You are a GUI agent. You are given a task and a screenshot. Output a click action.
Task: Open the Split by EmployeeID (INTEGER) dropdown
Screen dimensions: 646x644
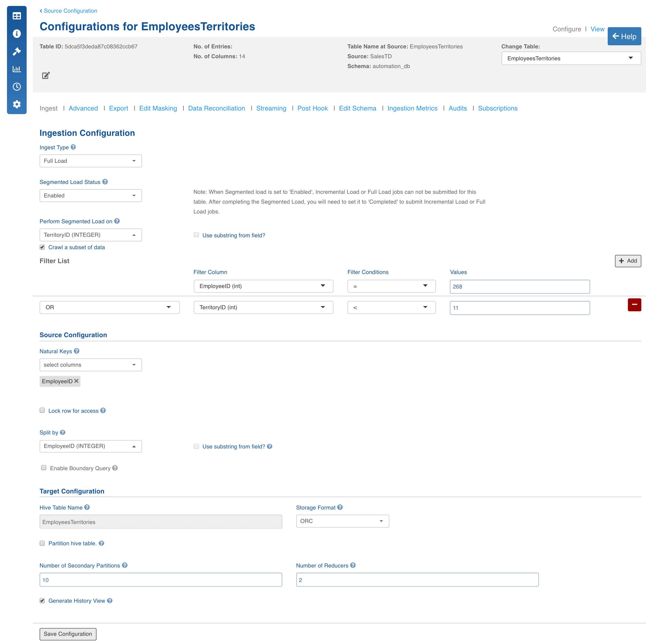click(91, 446)
